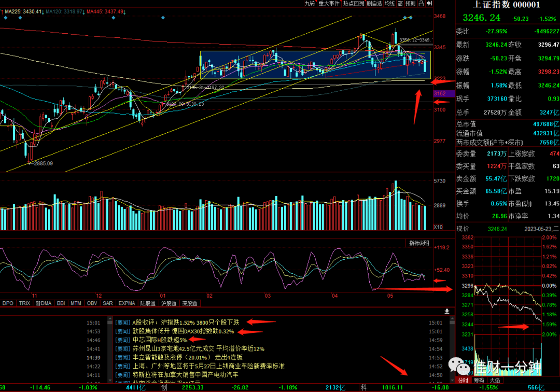Click the X10 volume scale label

coord(438,227)
